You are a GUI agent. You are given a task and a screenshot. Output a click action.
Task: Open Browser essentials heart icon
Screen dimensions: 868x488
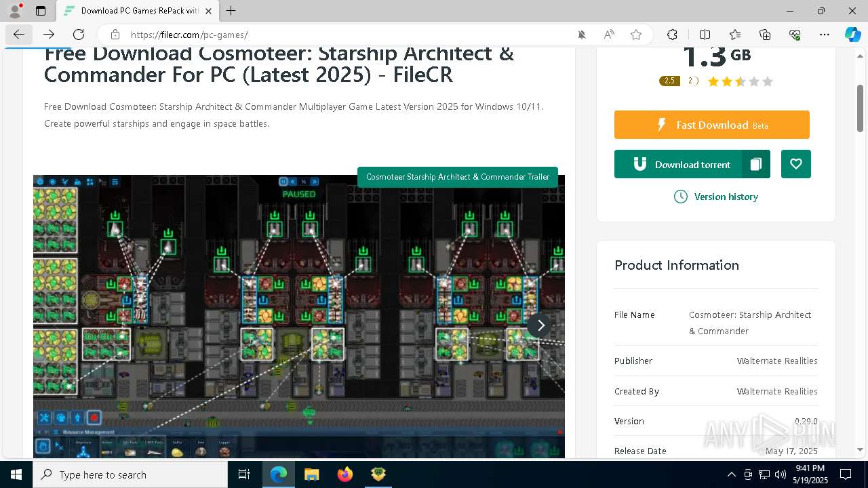tap(795, 35)
